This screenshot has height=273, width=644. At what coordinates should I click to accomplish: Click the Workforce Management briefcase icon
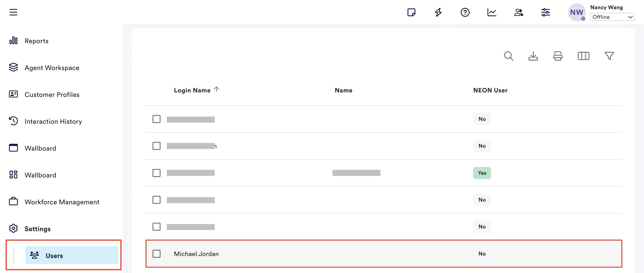(x=13, y=201)
